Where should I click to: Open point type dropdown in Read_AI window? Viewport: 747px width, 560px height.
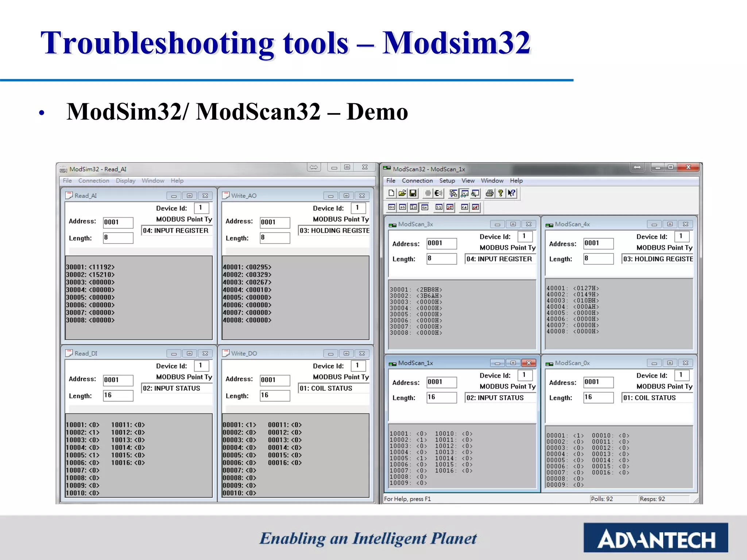pyautogui.click(x=177, y=230)
